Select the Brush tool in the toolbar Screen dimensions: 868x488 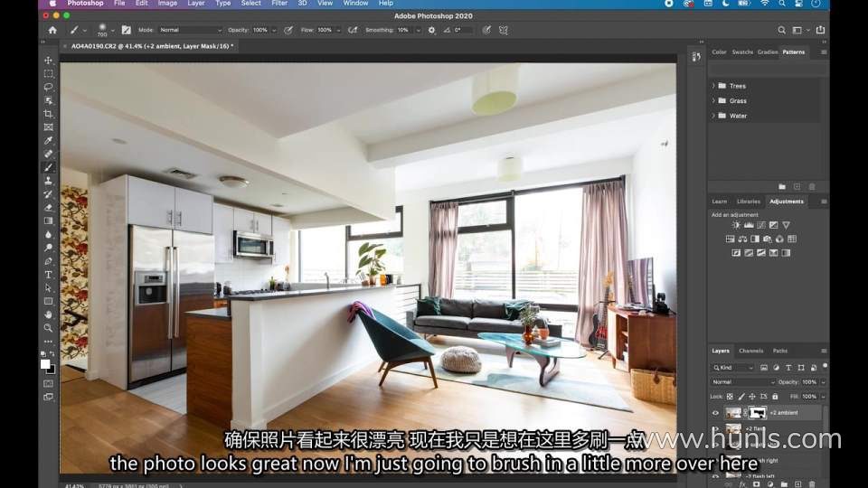tap(49, 167)
